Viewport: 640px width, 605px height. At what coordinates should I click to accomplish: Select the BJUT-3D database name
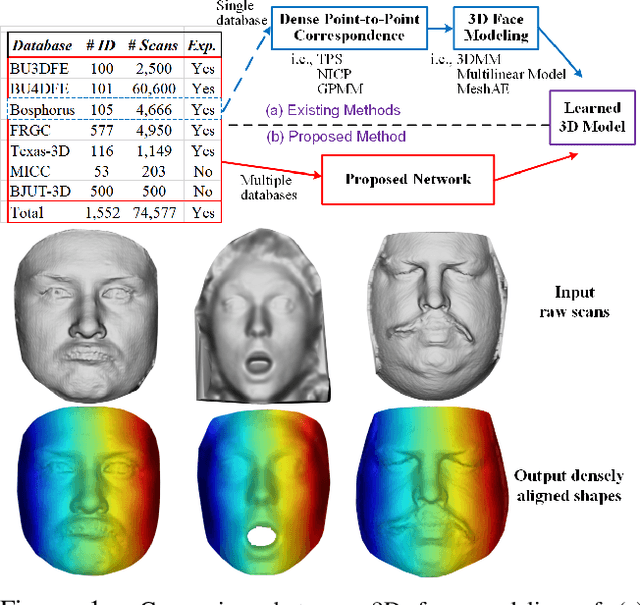40,191
